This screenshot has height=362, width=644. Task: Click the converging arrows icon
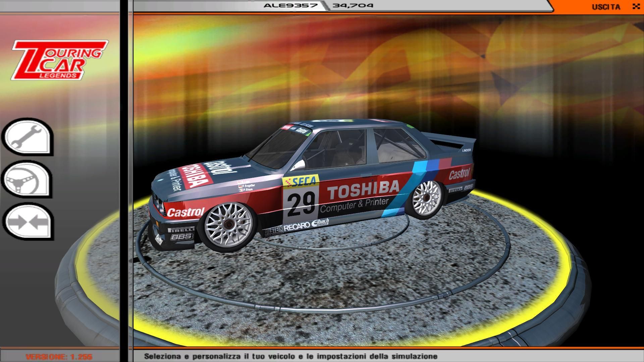27,222
